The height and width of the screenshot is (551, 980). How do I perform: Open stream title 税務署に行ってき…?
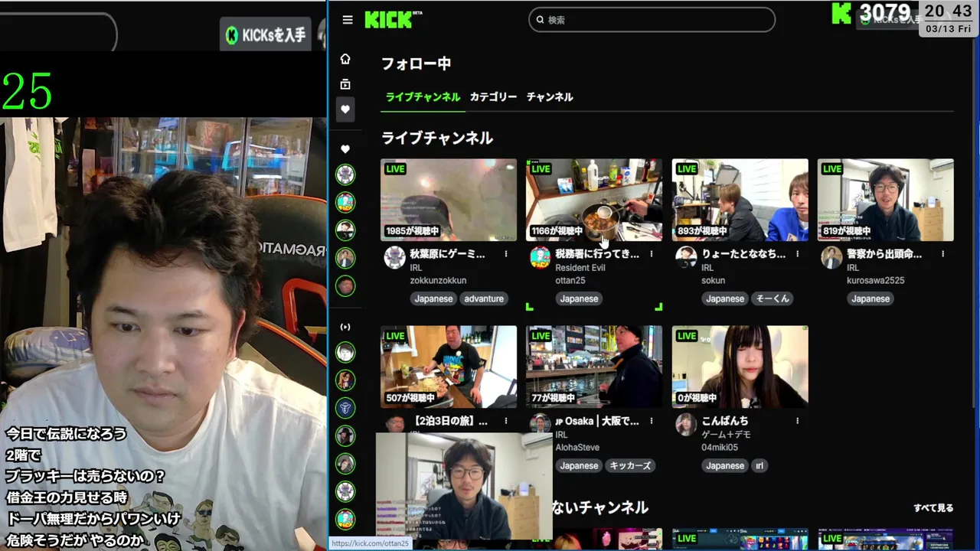coord(597,254)
